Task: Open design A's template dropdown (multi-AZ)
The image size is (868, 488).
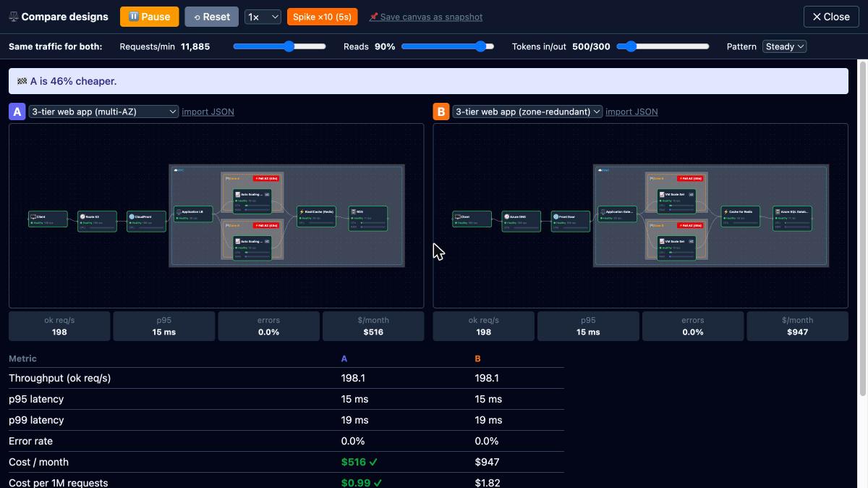Action: point(103,112)
